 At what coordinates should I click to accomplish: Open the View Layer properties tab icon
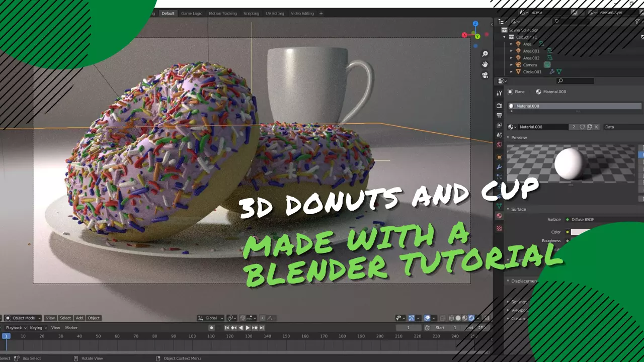pyautogui.click(x=499, y=125)
